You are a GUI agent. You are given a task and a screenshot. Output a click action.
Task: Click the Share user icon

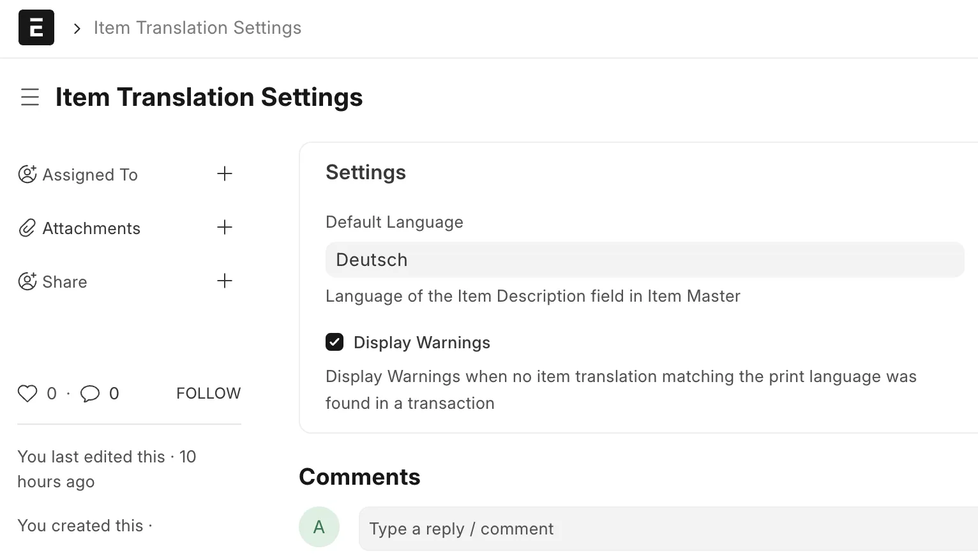(x=27, y=281)
